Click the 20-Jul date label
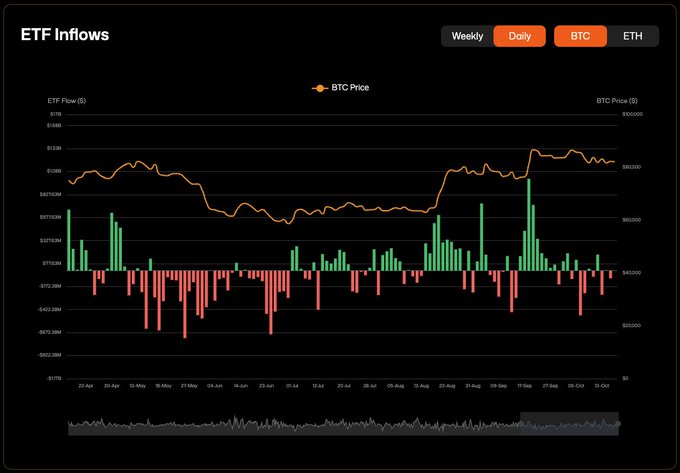Screen dimensions: 680x473 coord(344,386)
